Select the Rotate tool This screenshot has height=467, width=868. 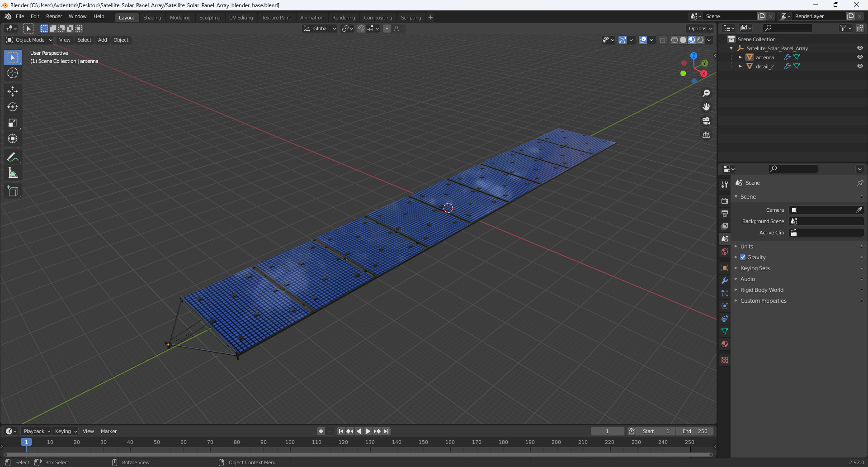(x=13, y=107)
